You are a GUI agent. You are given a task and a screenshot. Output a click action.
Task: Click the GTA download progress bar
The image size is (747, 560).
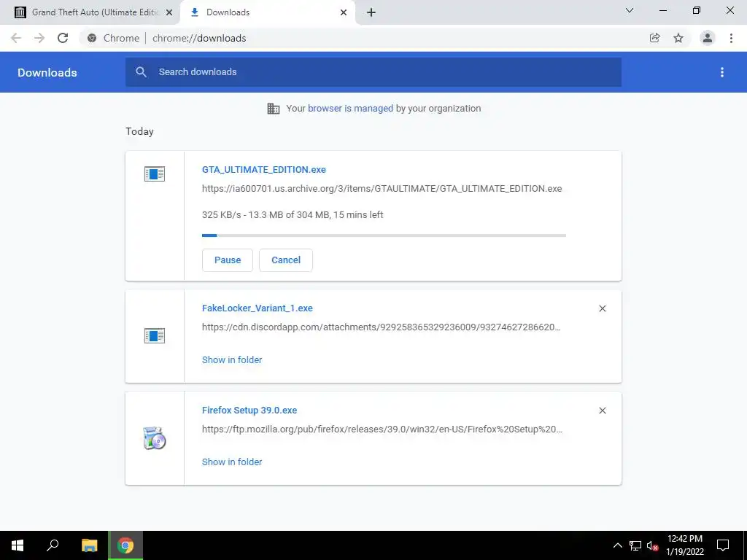point(384,236)
